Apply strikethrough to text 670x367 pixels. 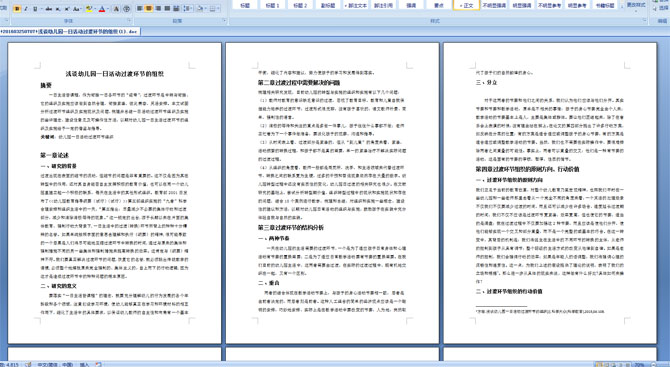[x=49, y=9]
